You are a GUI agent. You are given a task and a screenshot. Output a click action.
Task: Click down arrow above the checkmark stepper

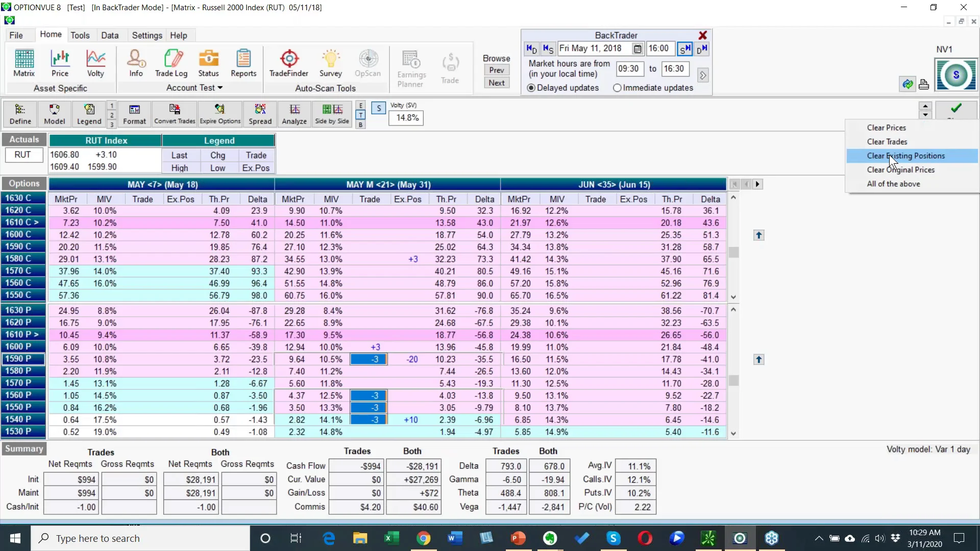coord(925,115)
